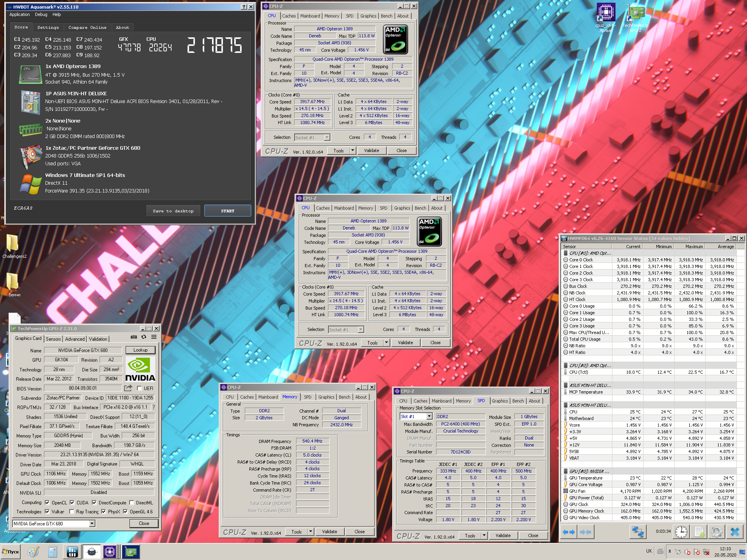Open Debug menu in Aquamark
Image resolution: width=747 pixels, height=560 pixels.
click(41, 15)
